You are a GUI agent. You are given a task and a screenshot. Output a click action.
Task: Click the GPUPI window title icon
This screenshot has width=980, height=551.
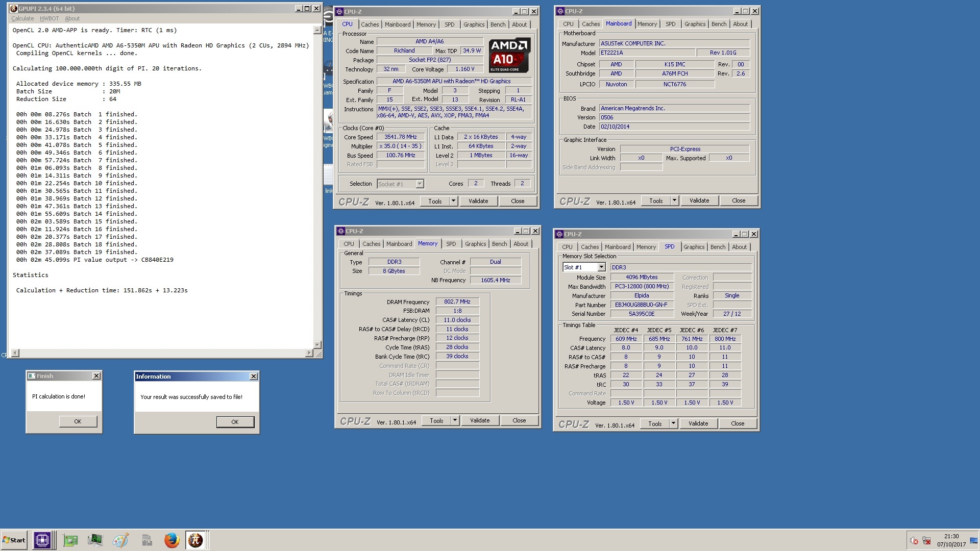point(13,9)
